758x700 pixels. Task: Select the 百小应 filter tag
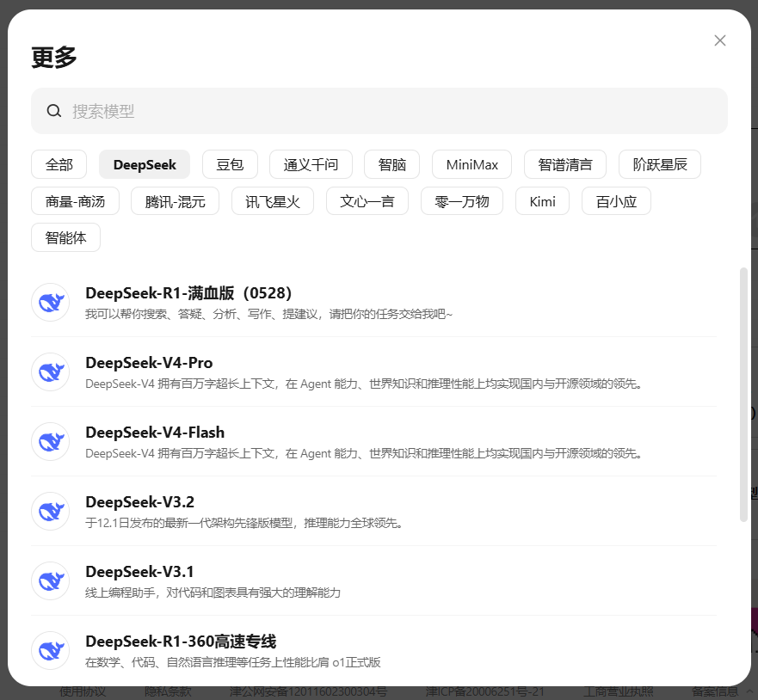[x=616, y=201]
